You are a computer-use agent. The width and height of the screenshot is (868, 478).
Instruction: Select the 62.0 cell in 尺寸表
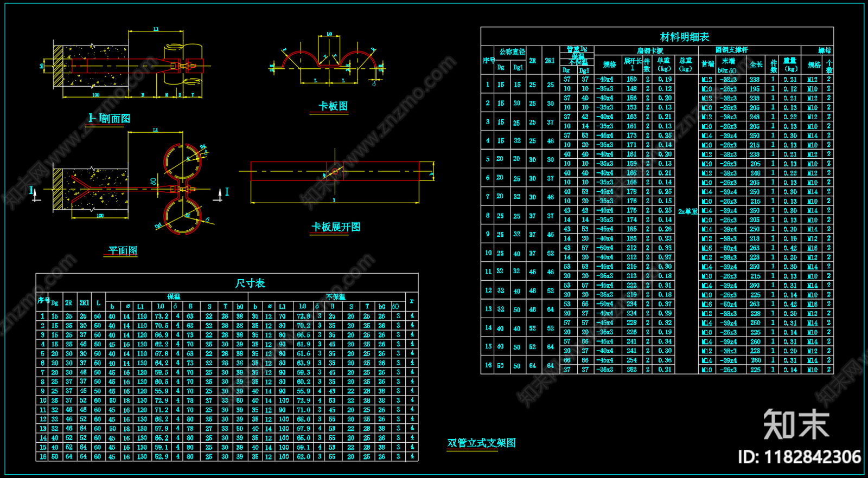click(x=303, y=457)
